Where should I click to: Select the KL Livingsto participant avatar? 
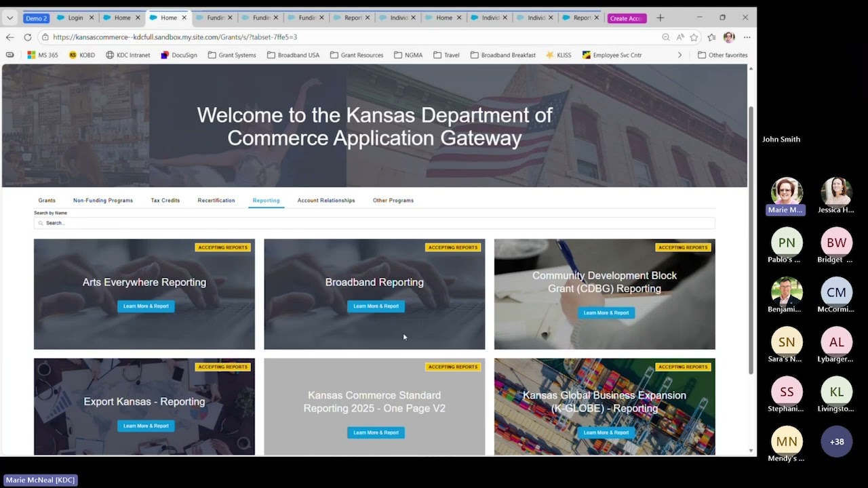pos(836,392)
